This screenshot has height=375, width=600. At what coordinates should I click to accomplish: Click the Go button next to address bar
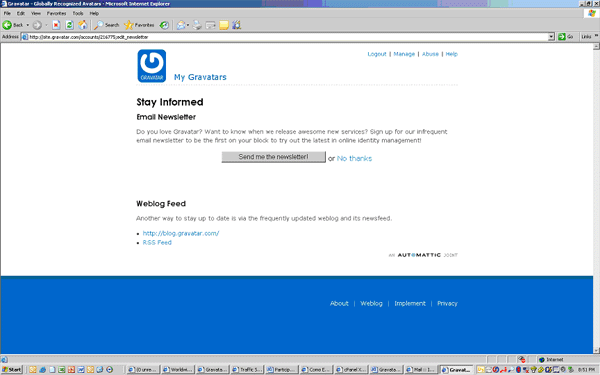pyautogui.click(x=566, y=37)
